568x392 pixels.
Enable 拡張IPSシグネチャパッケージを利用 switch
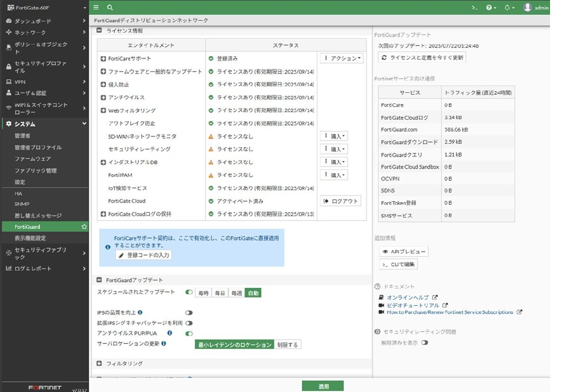tap(189, 323)
